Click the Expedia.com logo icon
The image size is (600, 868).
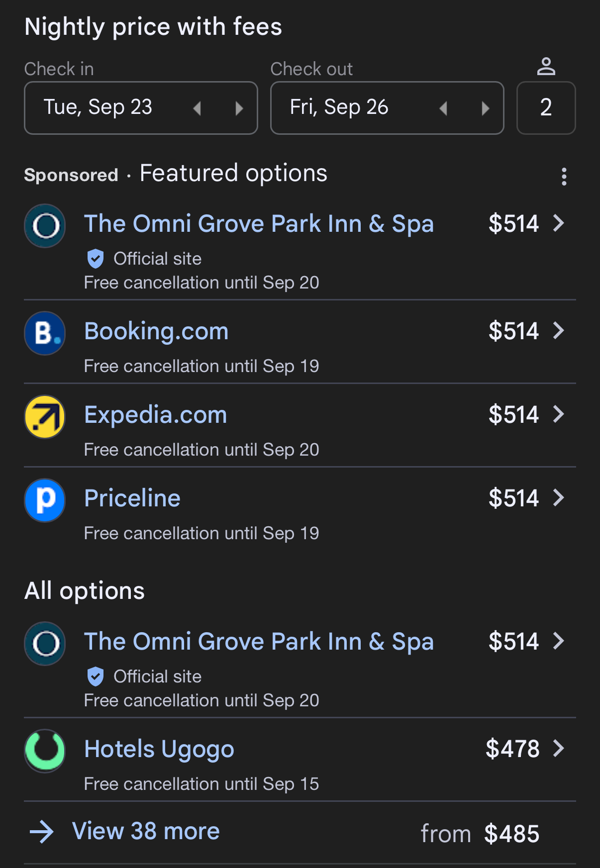click(45, 416)
